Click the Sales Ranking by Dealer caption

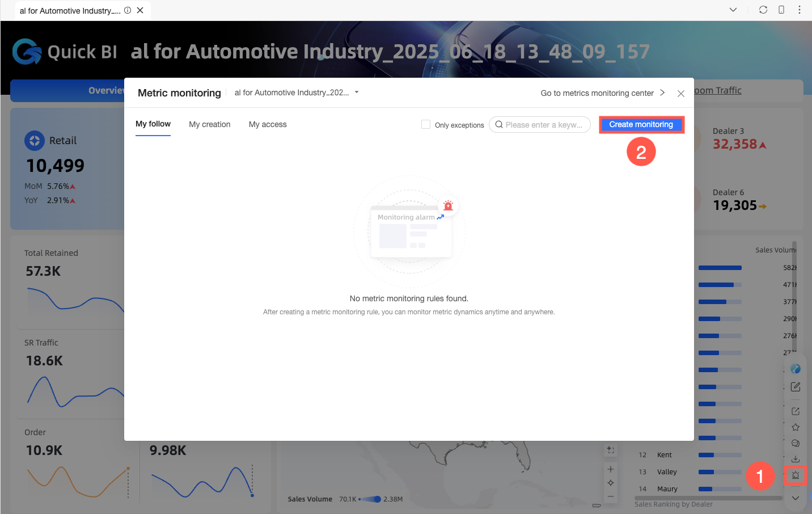point(674,504)
